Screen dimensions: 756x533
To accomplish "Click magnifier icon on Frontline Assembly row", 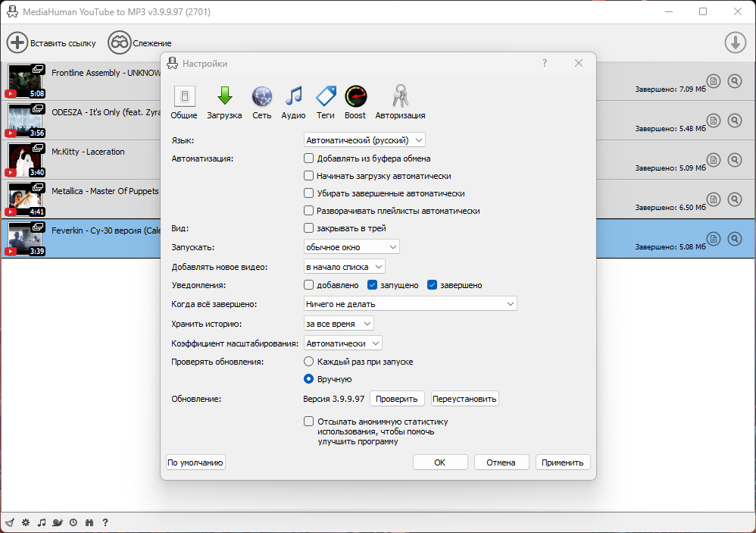I will coord(735,81).
